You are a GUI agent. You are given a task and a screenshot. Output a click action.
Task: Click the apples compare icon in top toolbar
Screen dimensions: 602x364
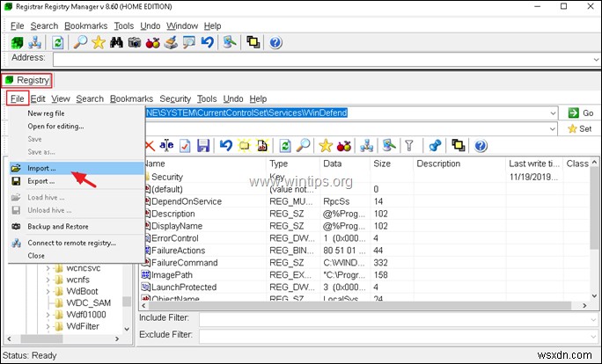coord(152,42)
